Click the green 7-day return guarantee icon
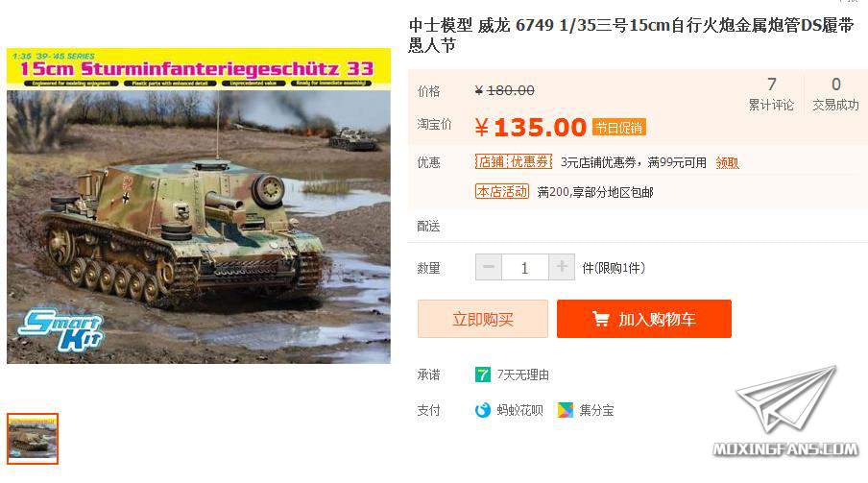The width and height of the screenshot is (868, 483). click(x=483, y=375)
